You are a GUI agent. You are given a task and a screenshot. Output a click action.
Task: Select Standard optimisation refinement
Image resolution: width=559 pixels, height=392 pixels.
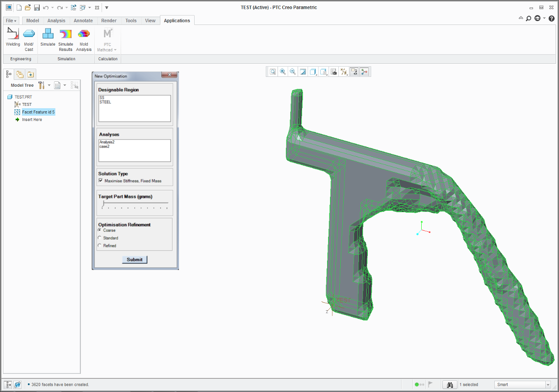coord(100,238)
